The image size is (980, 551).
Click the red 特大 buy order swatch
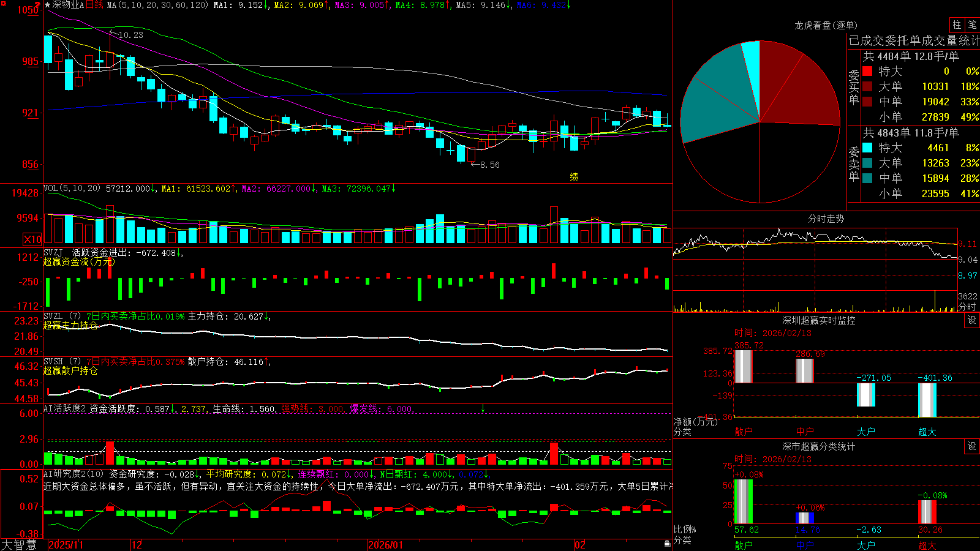(x=867, y=71)
